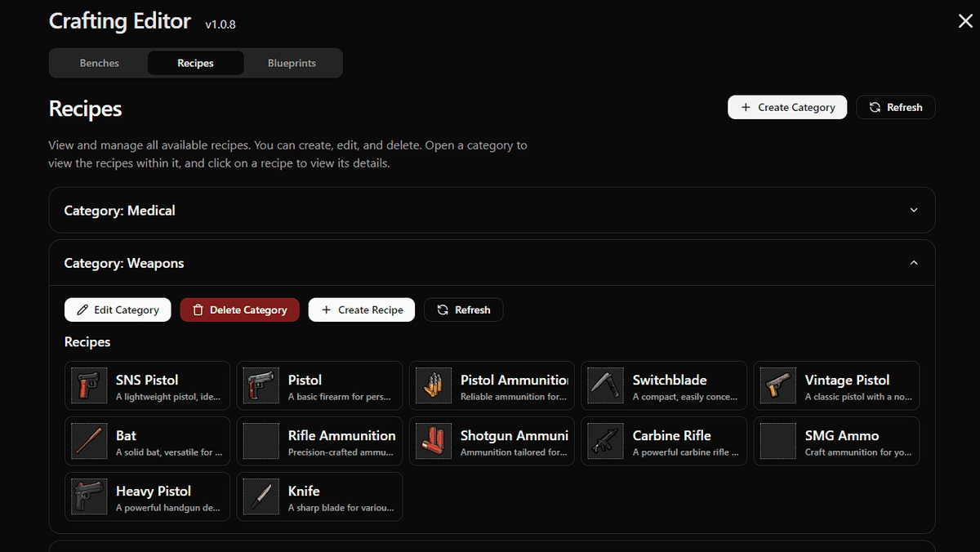980x552 pixels.
Task: Click the Vintage Pistol icon
Action: 777,385
